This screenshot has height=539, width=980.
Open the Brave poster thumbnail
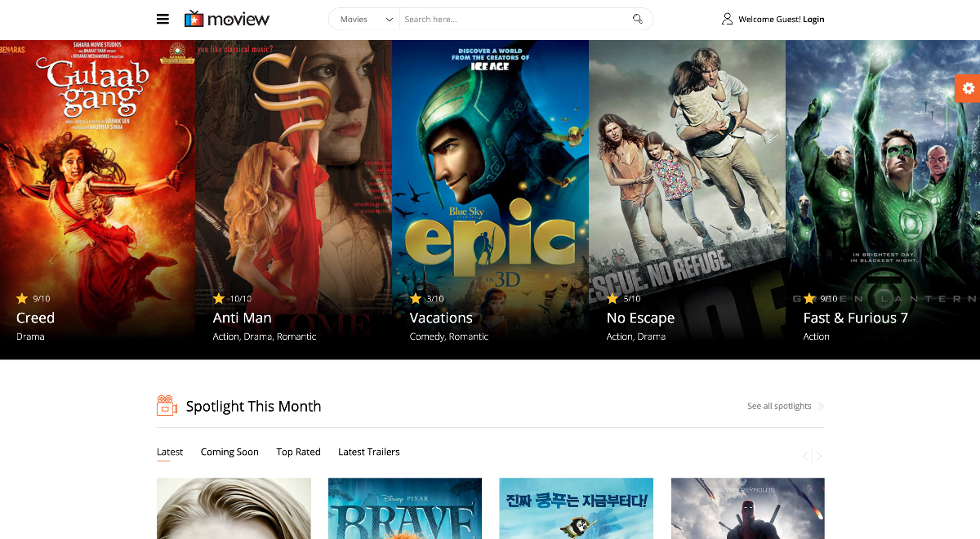[x=405, y=508]
